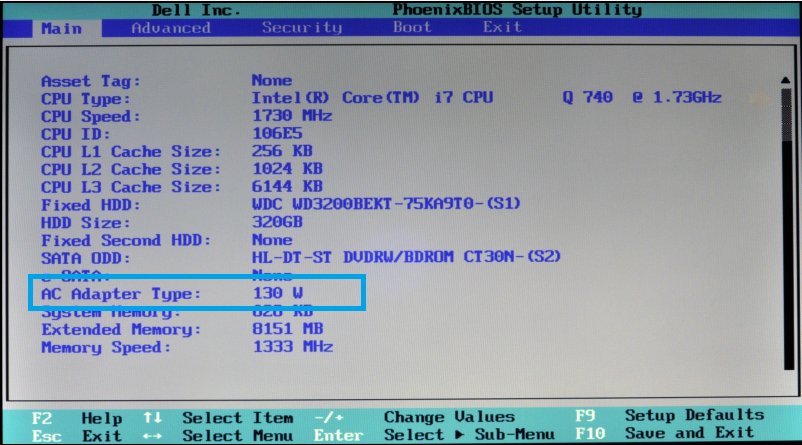Select the Fixed Second HDD label
Screen dimensions: 802x445
126,240
